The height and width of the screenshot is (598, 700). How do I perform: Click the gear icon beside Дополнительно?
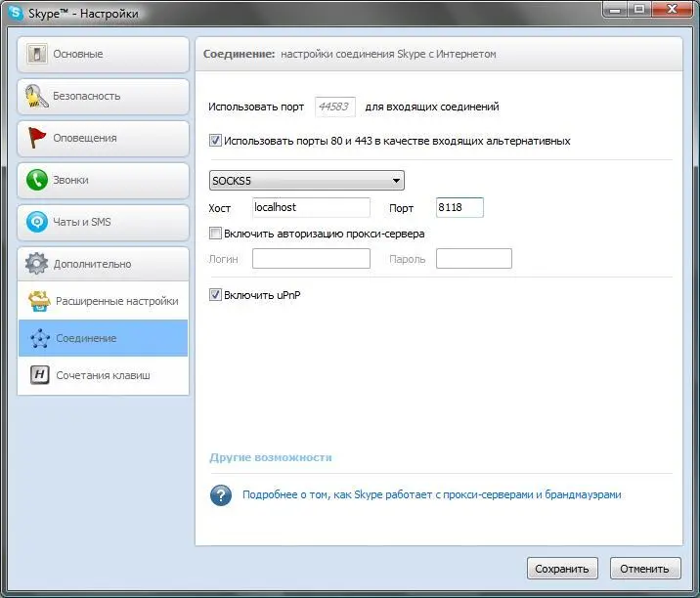coord(38,264)
